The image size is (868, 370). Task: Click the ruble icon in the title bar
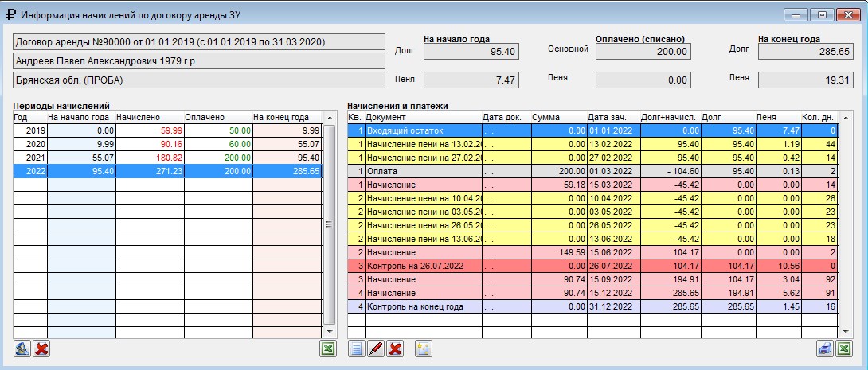point(10,14)
